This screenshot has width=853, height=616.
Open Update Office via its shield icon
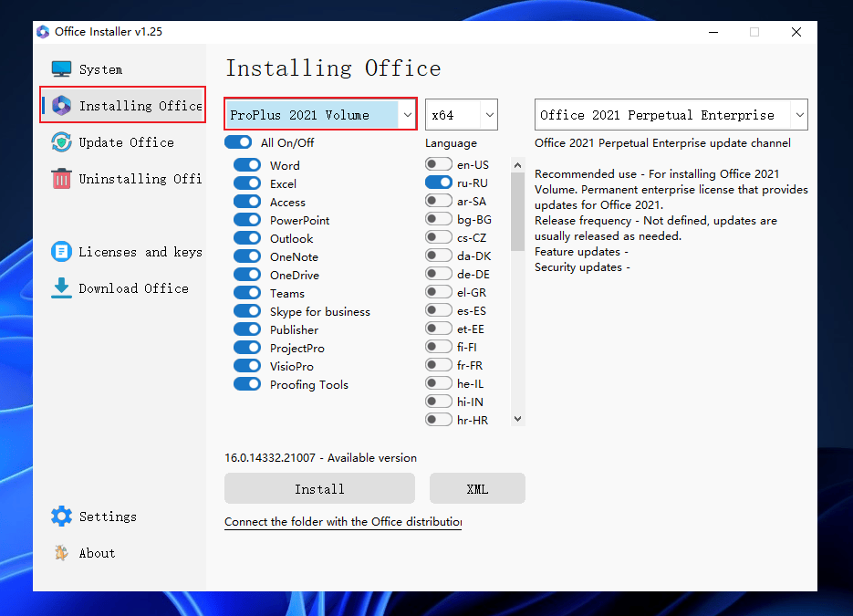61,142
